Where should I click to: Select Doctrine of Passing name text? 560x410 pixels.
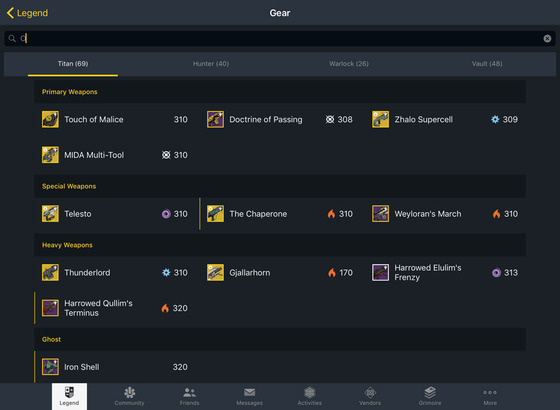[x=266, y=120]
